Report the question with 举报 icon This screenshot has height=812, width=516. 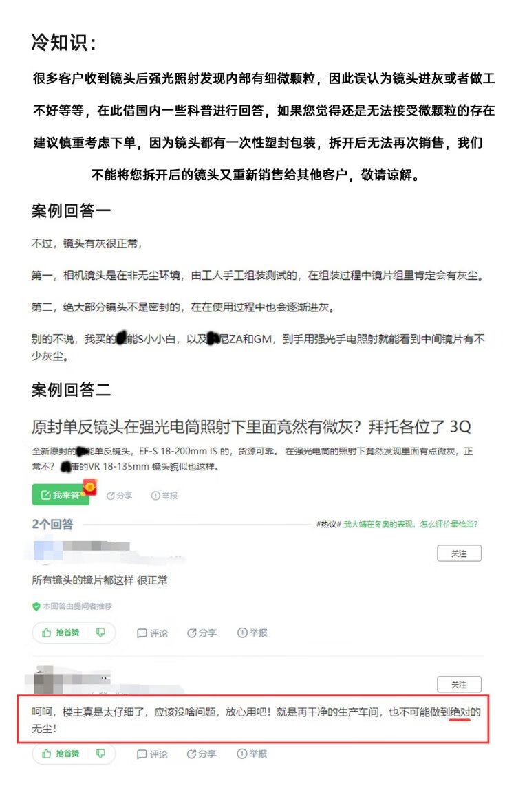click(x=164, y=496)
